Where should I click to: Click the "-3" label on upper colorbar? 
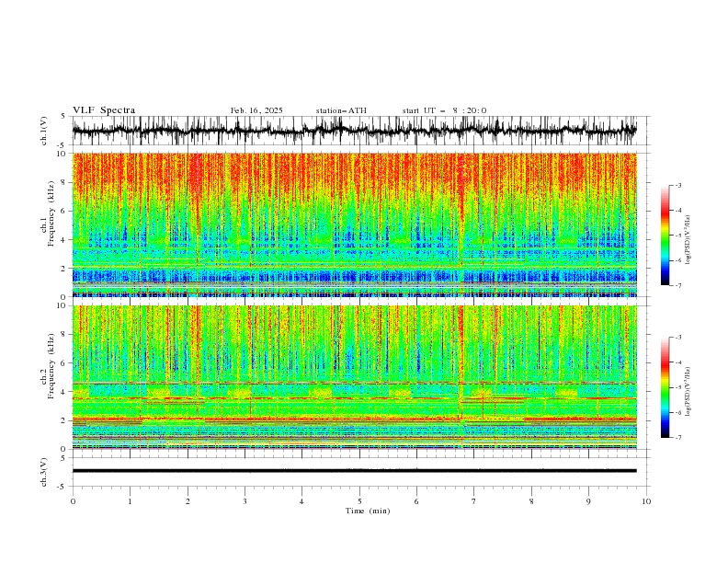[677, 185]
